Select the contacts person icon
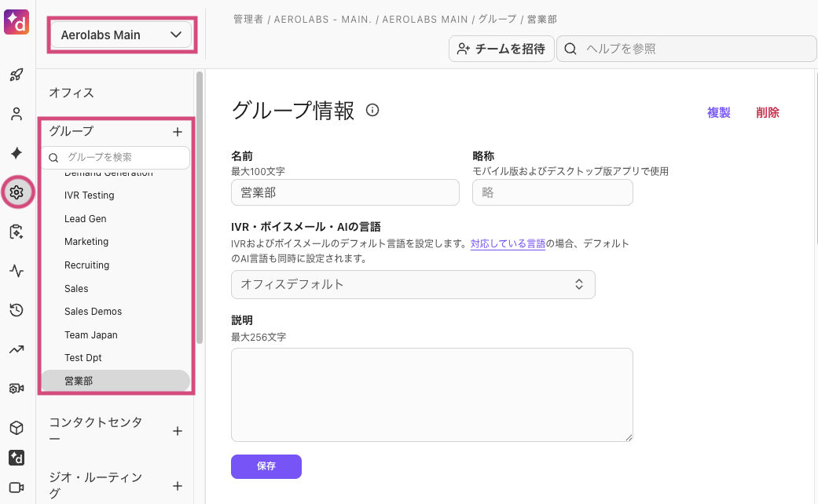 (x=17, y=114)
